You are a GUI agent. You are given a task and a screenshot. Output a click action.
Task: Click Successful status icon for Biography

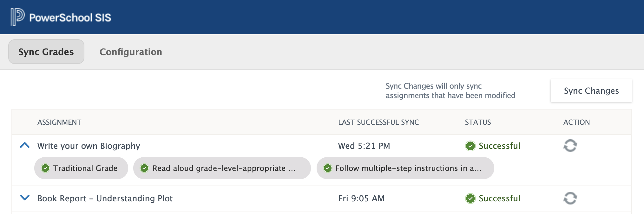click(470, 146)
